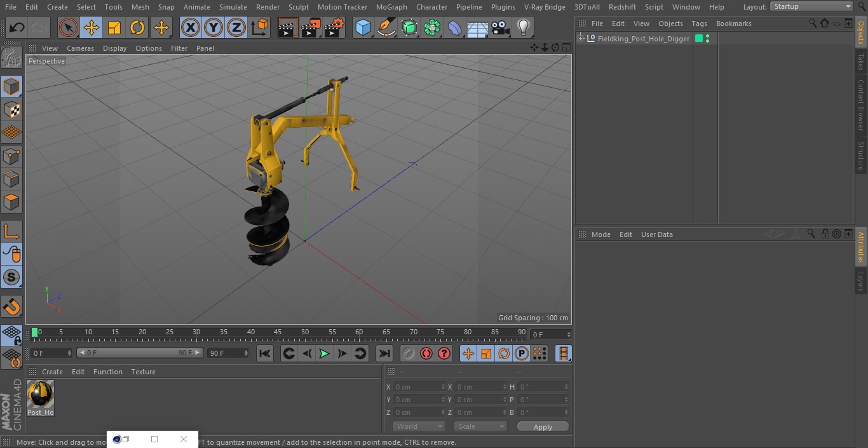Open Attributes Mode menu

click(600, 234)
